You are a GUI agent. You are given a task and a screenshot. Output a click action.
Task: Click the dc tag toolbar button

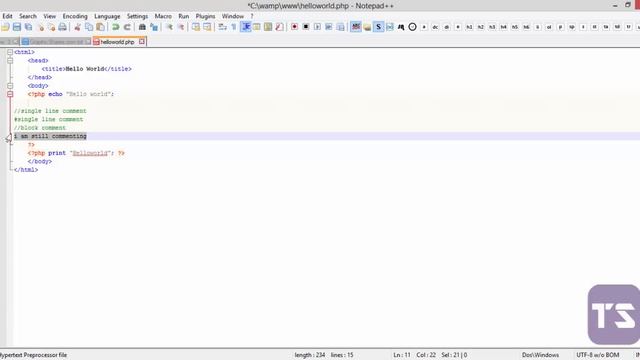435,27
